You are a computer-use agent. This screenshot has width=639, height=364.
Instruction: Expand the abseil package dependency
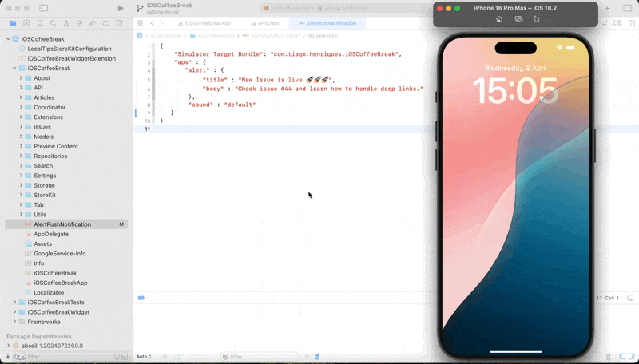[x=8, y=346]
